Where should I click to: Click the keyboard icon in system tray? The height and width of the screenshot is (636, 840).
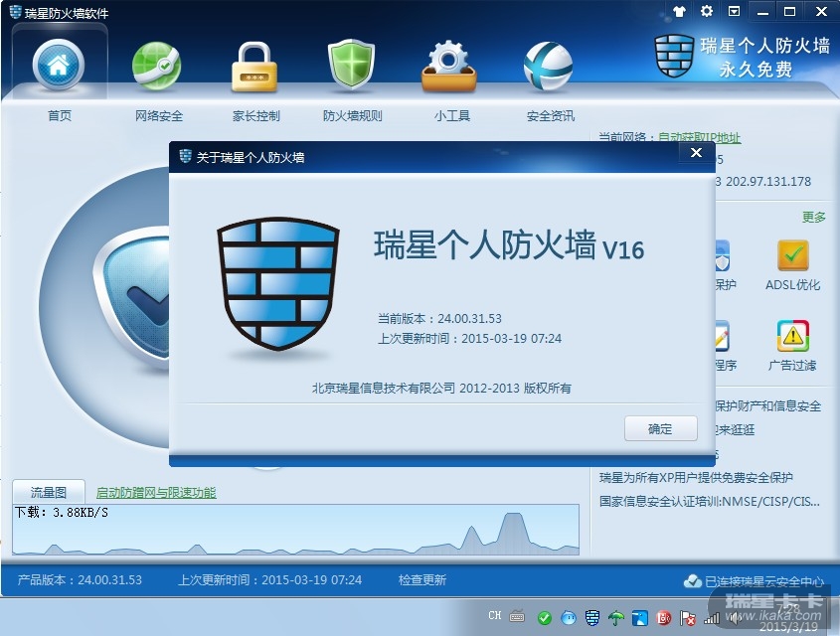517,617
